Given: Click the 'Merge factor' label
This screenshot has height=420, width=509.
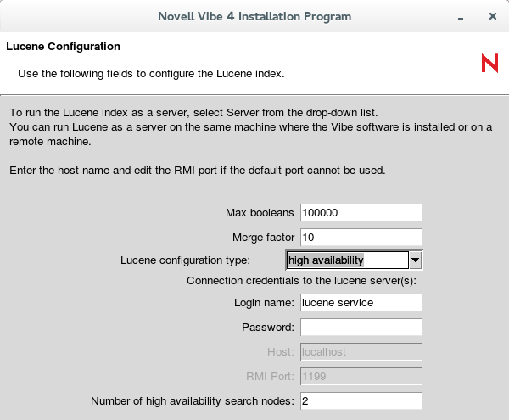Looking at the screenshot, I should pyautogui.click(x=263, y=237).
